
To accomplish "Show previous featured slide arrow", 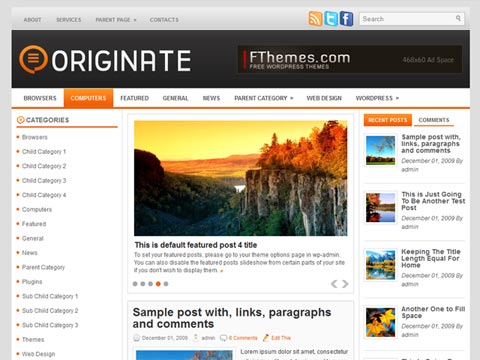I will point(334,284).
